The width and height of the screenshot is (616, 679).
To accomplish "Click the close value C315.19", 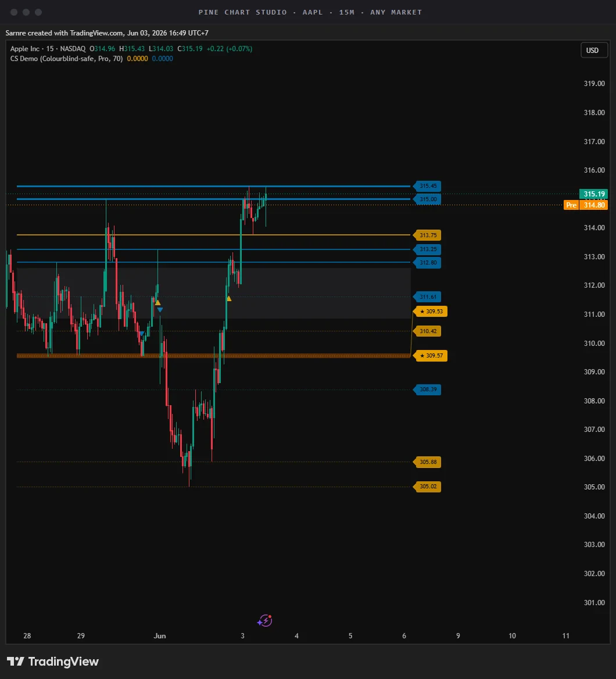I will (190, 49).
